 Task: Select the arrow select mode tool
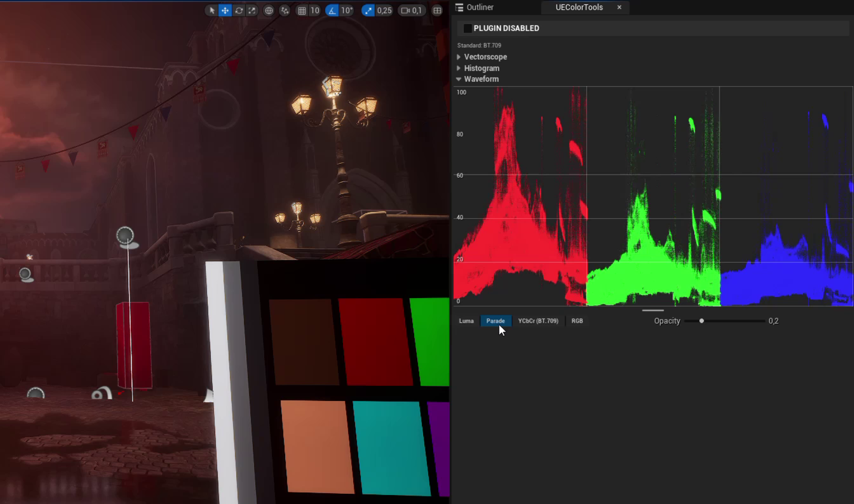point(212,10)
